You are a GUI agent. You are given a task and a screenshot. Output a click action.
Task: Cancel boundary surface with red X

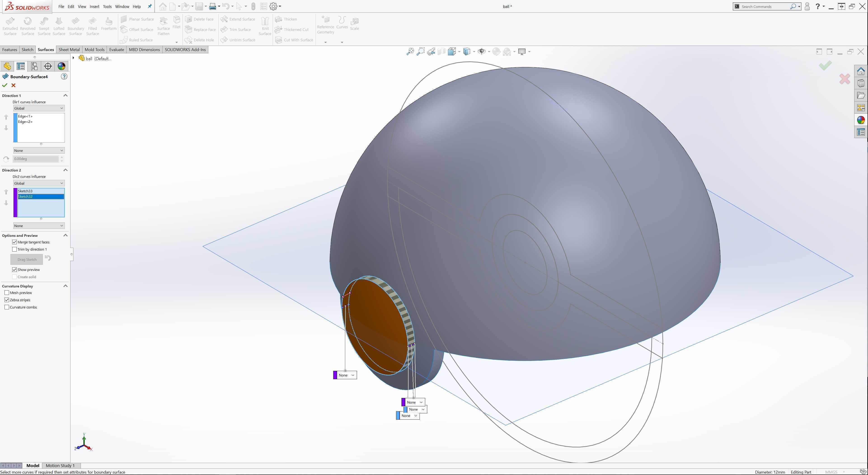(x=14, y=85)
